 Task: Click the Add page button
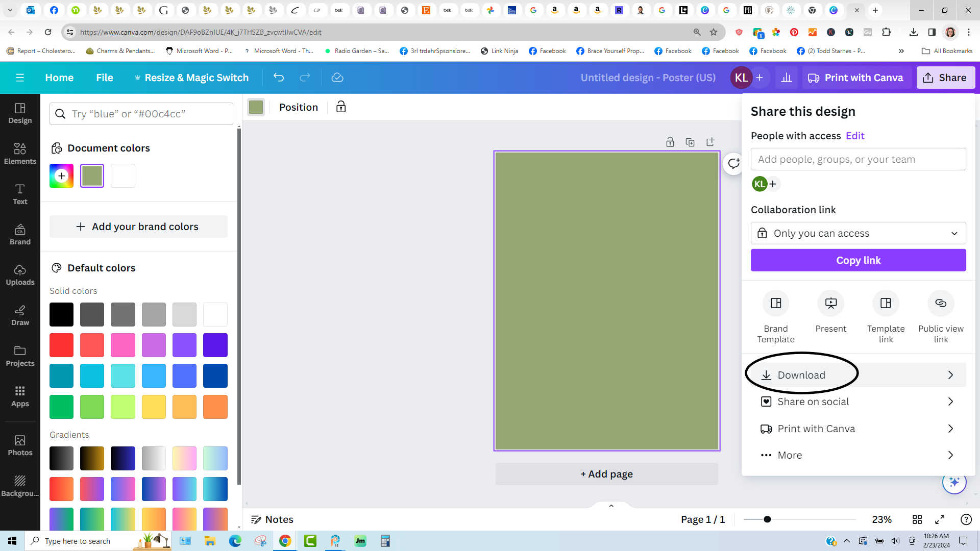(x=606, y=474)
